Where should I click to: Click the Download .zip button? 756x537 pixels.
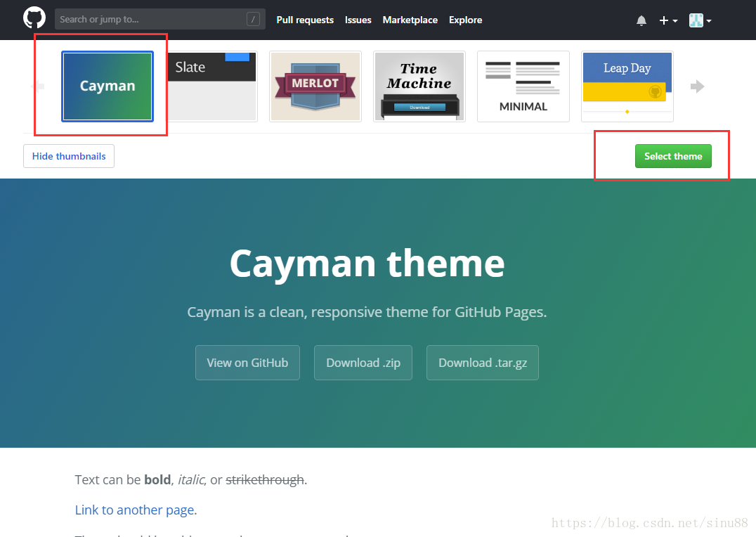[363, 363]
